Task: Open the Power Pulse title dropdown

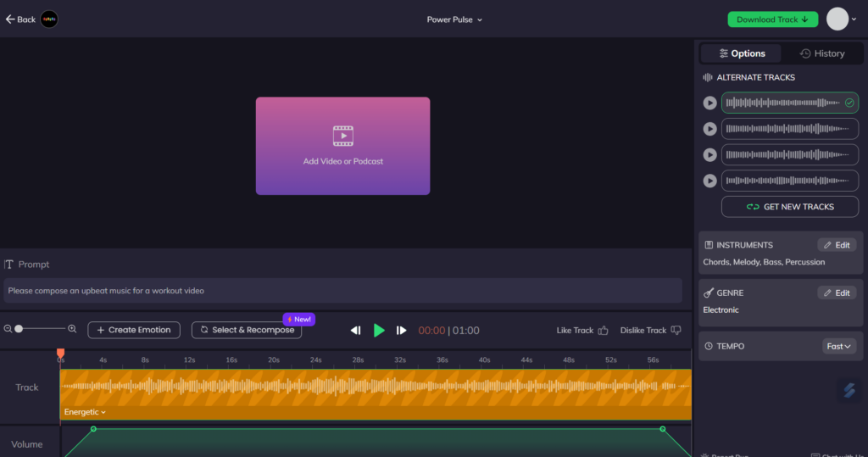Action: tap(454, 20)
